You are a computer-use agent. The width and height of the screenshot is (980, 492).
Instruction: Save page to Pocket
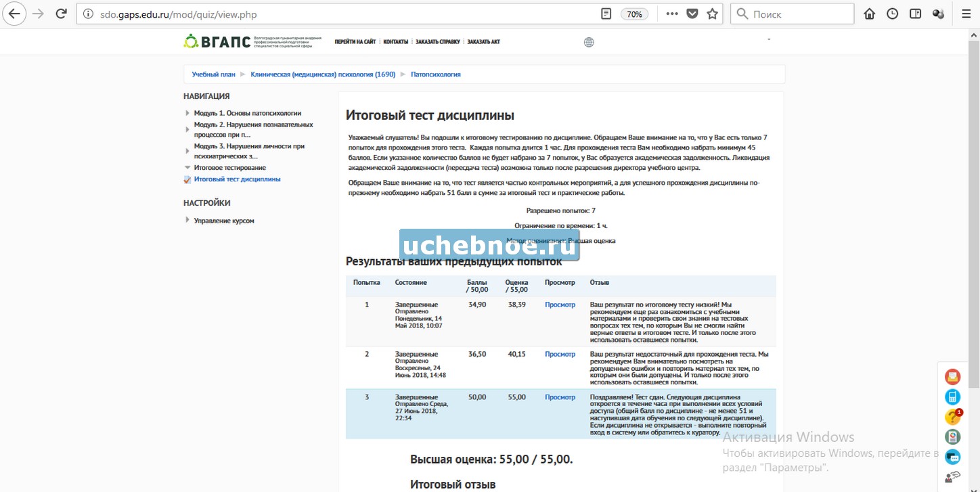coord(692,14)
